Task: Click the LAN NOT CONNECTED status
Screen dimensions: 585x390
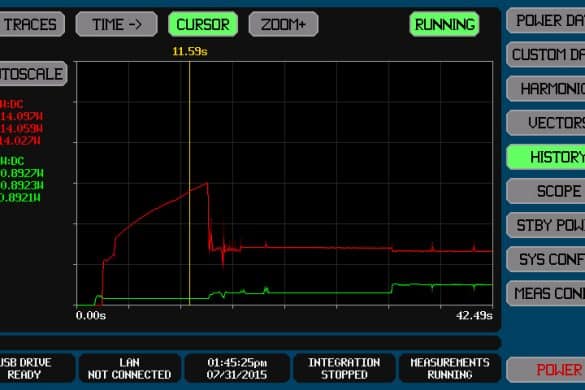Action: tap(129, 368)
